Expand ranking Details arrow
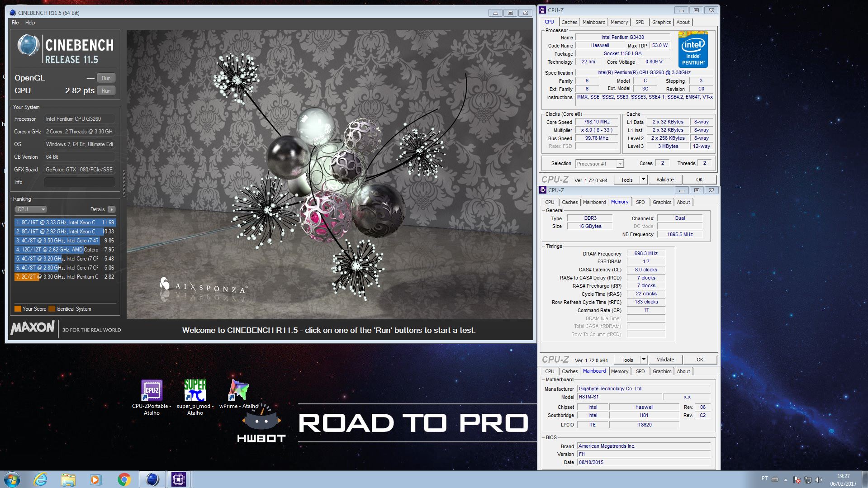Image resolution: width=868 pixels, height=488 pixels. [x=112, y=209]
